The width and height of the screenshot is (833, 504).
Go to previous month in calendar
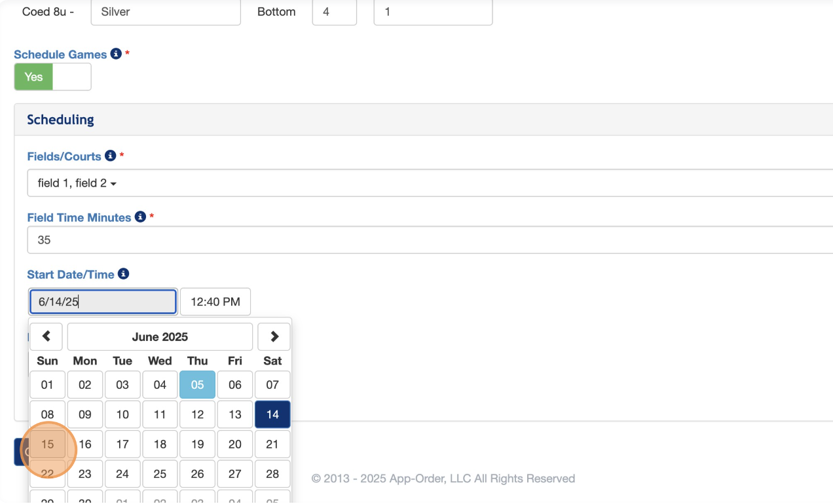(x=46, y=336)
